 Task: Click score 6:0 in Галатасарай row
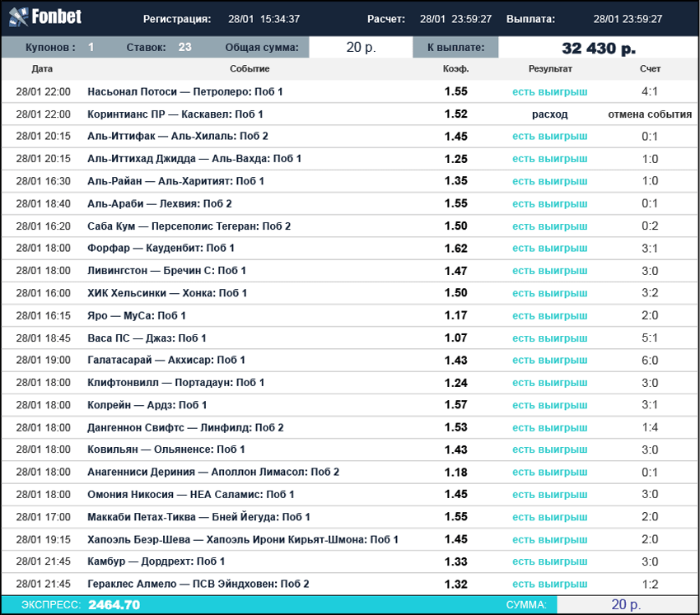tap(650, 361)
